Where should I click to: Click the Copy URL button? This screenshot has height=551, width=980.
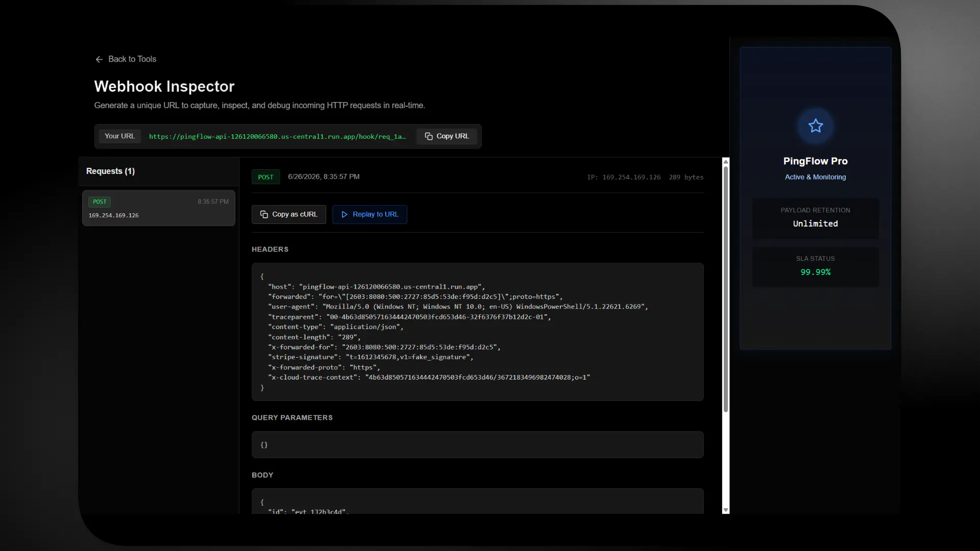447,136
